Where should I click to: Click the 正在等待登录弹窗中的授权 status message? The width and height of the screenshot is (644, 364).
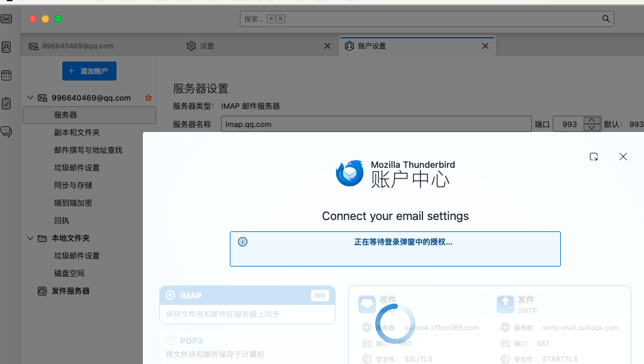[404, 242]
